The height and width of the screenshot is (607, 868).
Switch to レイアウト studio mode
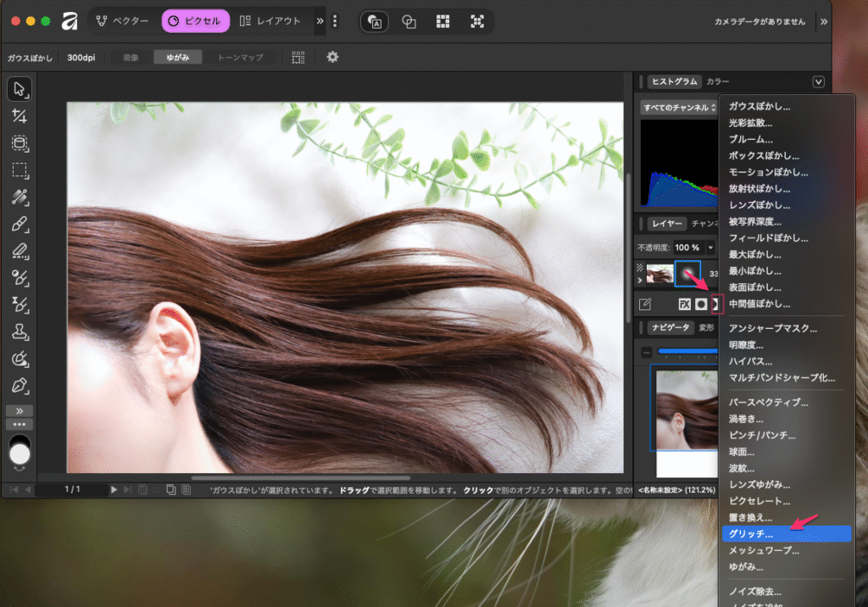[x=270, y=21]
